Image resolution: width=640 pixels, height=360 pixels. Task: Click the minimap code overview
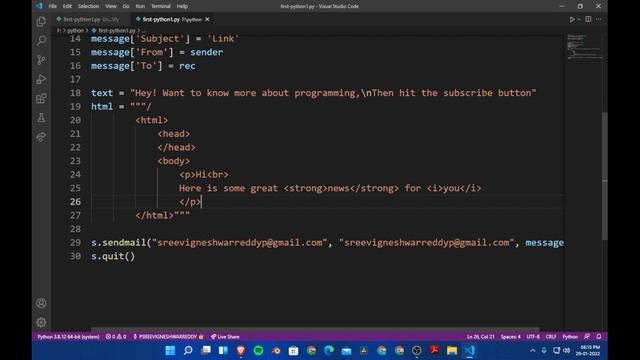[x=584, y=47]
